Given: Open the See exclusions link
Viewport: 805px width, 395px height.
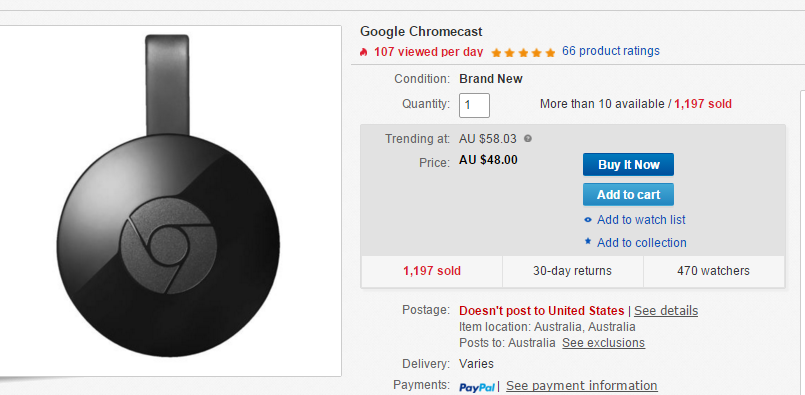Looking at the screenshot, I should [603, 343].
